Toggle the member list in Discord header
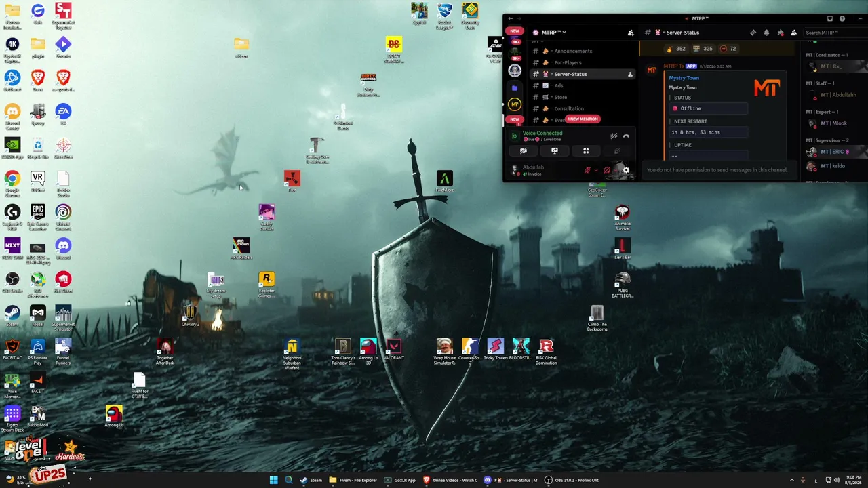This screenshot has width=868, height=488. [793, 33]
